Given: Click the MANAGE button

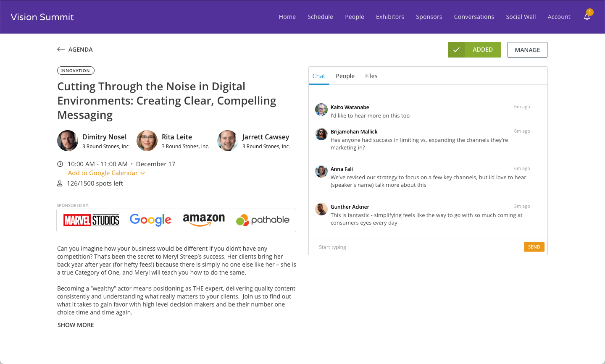Looking at the screenshot, I should point(527,50).
